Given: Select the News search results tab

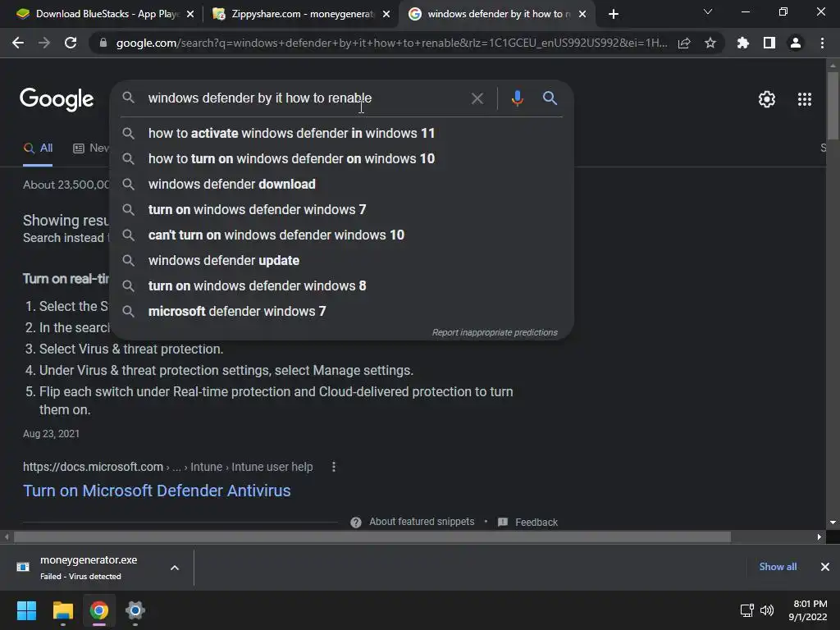Looking at the screenshot, I should pos(91,148).
